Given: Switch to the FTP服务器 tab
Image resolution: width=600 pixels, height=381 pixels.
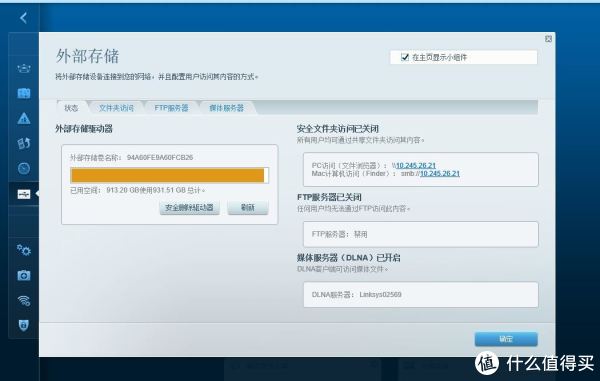Looking at the screenshot, I should [x=171, y=108].
